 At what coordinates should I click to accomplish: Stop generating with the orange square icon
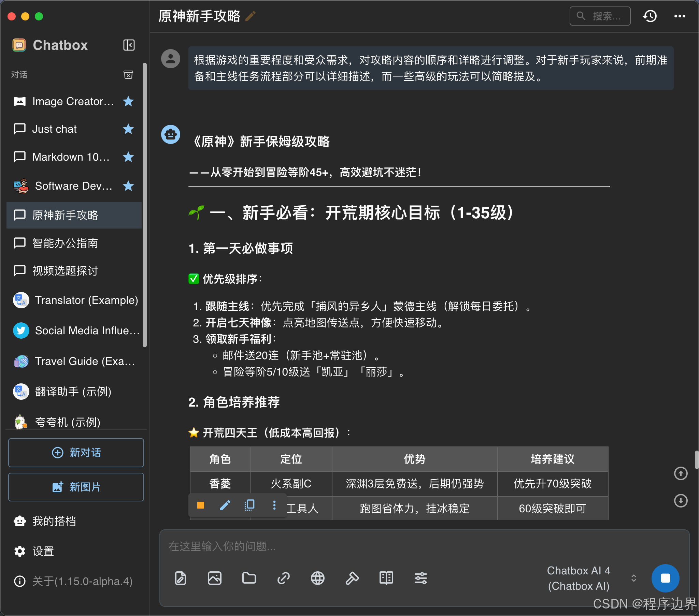click(201, 505)
